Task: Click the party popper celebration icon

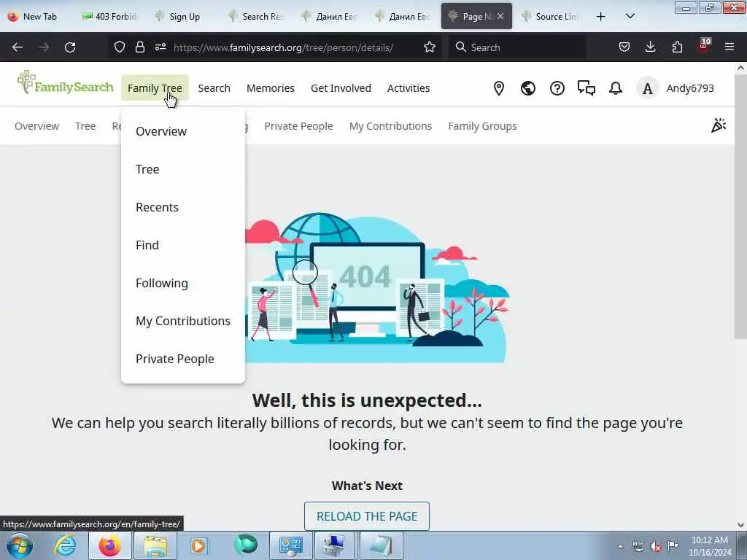Action: coord(719,125)
